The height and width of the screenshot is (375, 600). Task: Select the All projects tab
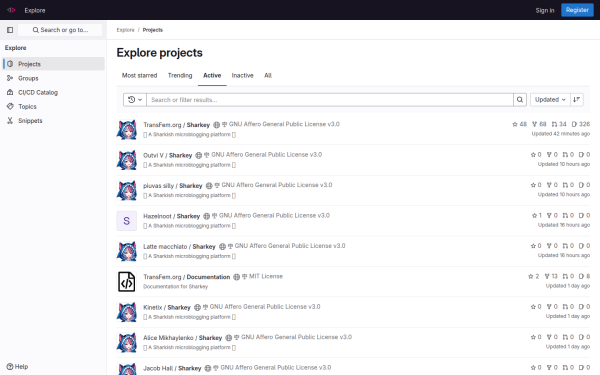coord(268,75)
